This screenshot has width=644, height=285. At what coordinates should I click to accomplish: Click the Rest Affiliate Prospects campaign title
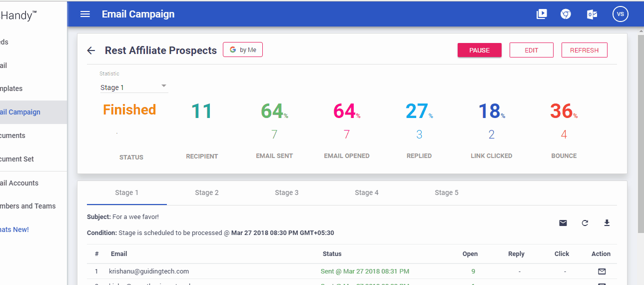click(x=161, y=50)
